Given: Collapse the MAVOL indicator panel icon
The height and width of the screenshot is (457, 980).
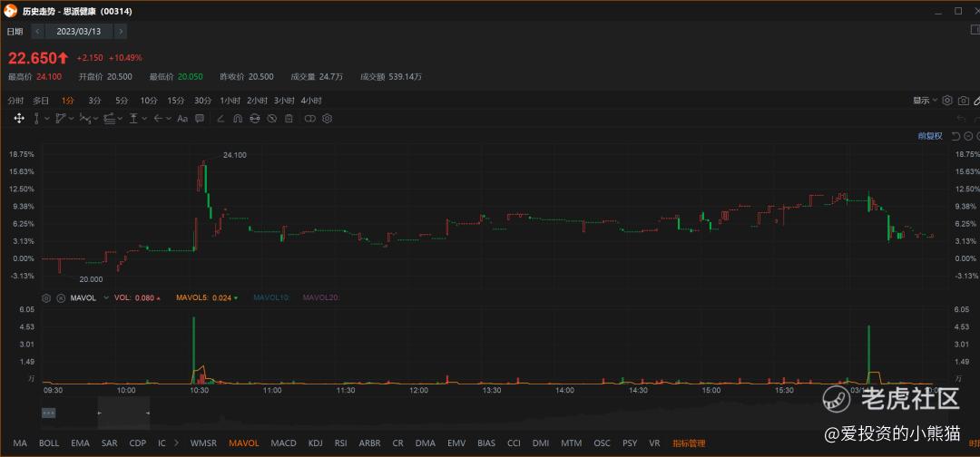Looking at the screenshot, I should tap(61, 298).
